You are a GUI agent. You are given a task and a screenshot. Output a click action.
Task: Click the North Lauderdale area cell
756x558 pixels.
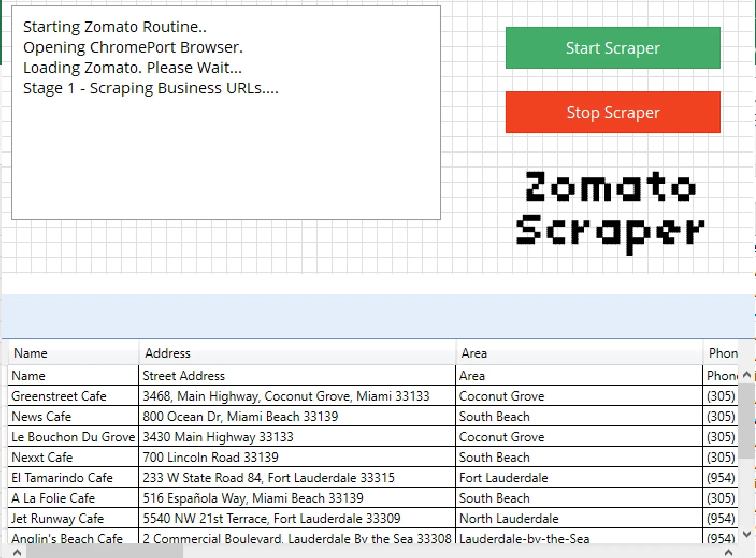click(579, 518)
